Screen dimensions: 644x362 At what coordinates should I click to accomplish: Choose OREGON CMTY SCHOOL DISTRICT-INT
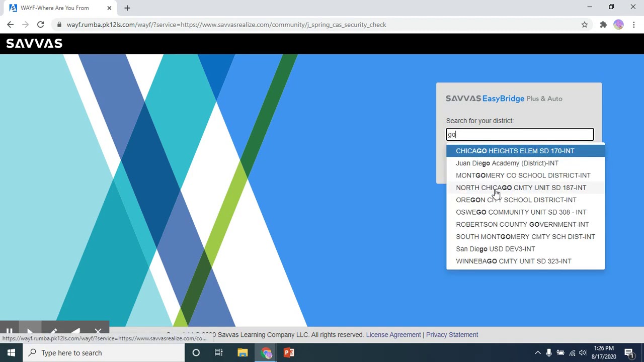[525, 200]
